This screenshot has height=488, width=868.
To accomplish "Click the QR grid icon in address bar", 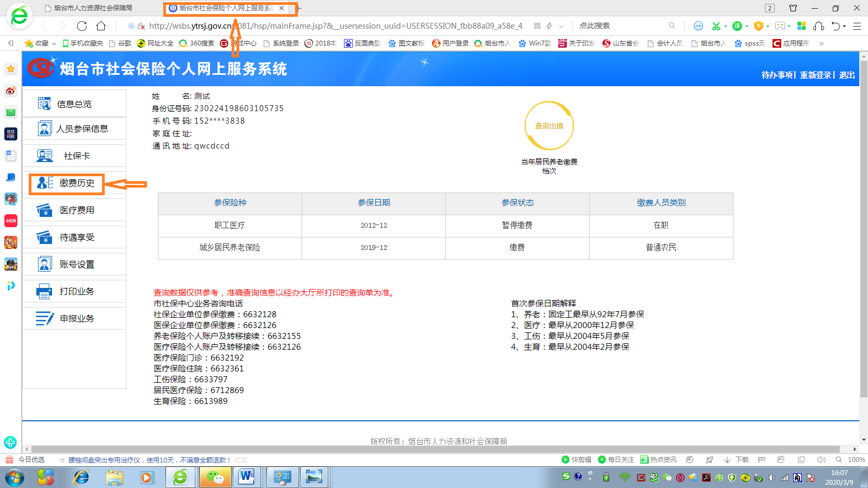I will (537, 26).
